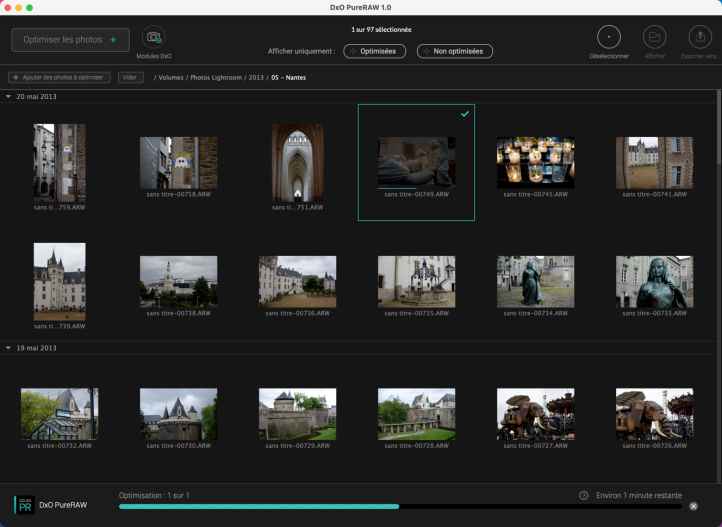
Task: Click the Exporter vers icon
Action: tap(699, 37)
